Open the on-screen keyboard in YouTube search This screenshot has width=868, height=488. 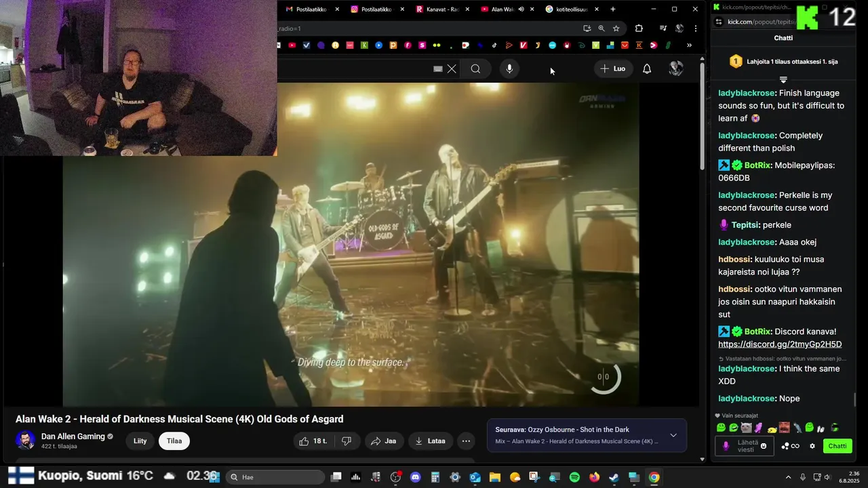(x=438, y=68)
